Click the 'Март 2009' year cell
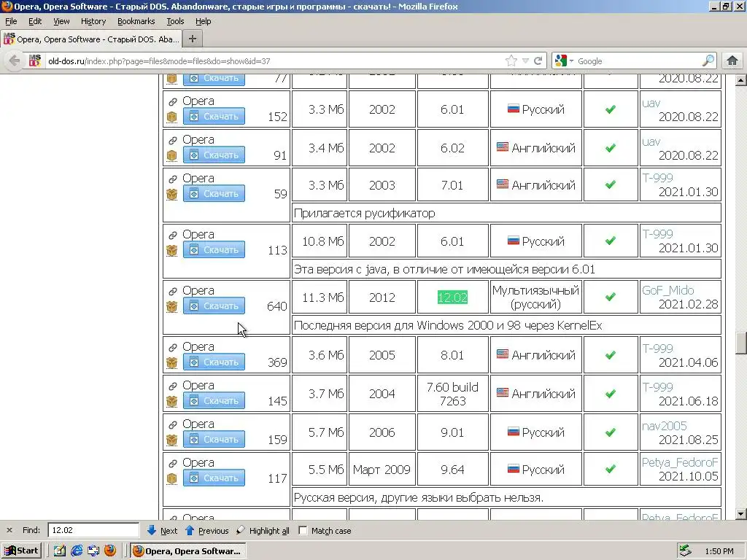Screen dimensions: 747x560 point(382,470)
